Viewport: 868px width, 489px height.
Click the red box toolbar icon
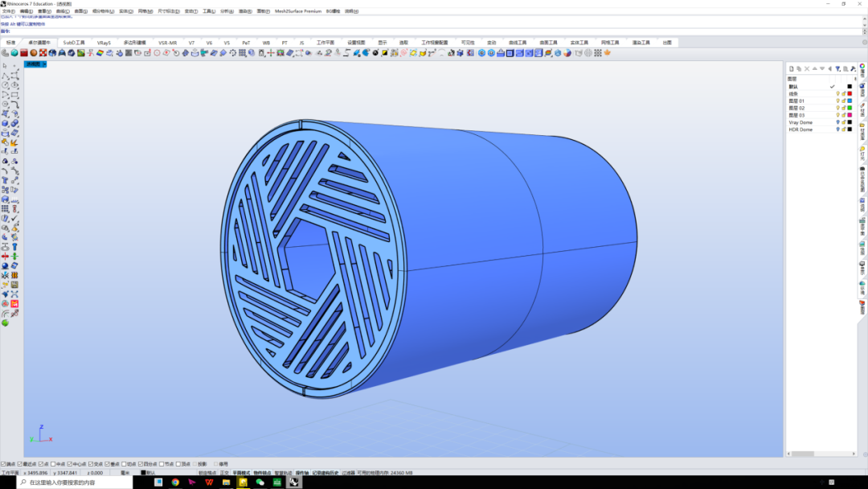(x=24, y=53)
